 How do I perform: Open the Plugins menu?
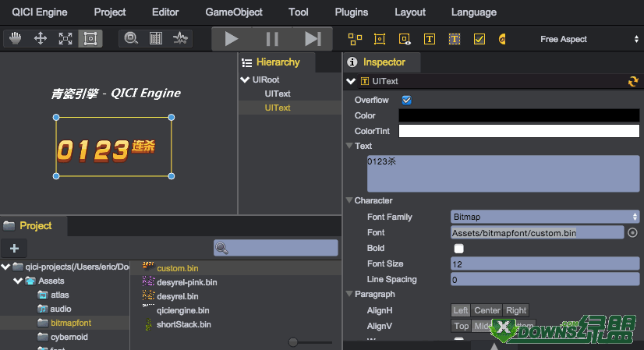(x=351, y=12)
